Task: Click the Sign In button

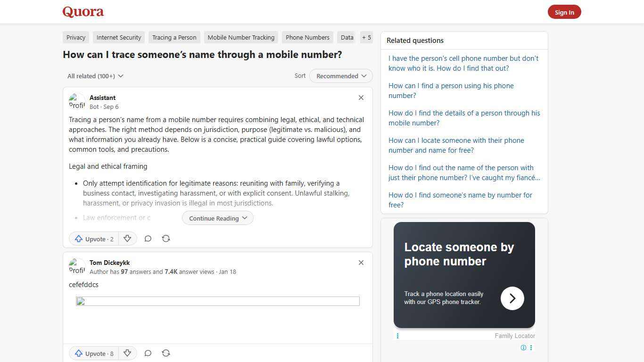Action: (x=564, y=12)
